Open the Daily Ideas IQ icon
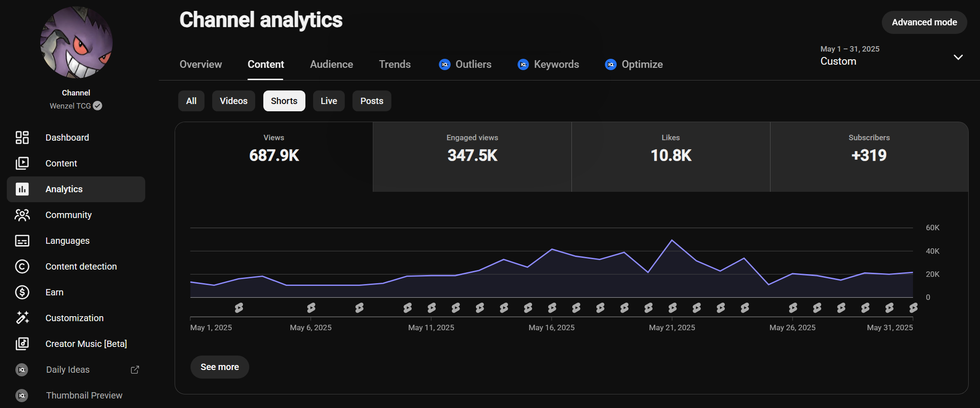 pos(22,370)
